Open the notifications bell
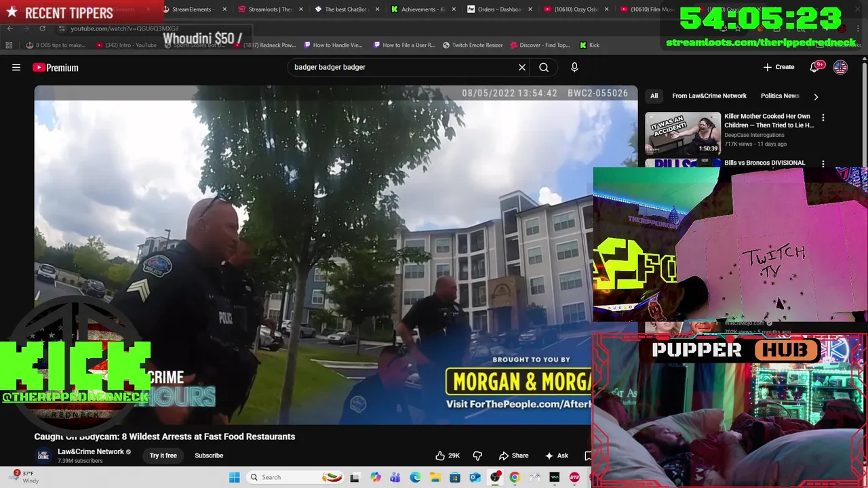 pos(815,67)
